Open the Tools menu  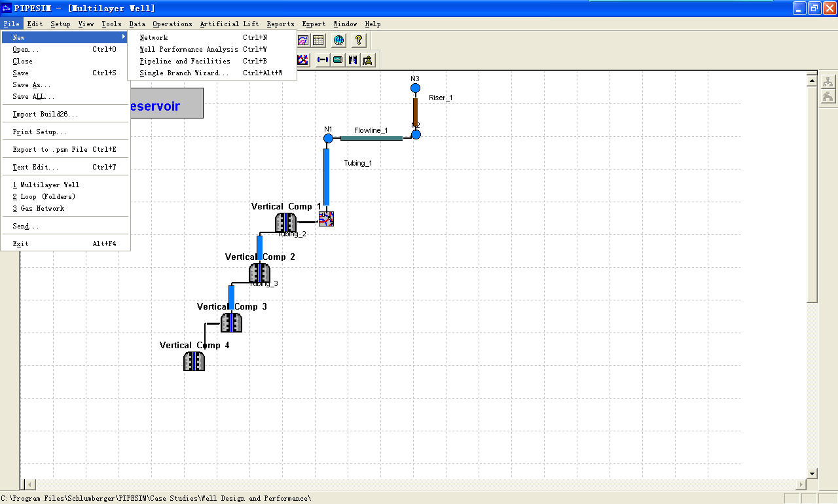(111, 24)
